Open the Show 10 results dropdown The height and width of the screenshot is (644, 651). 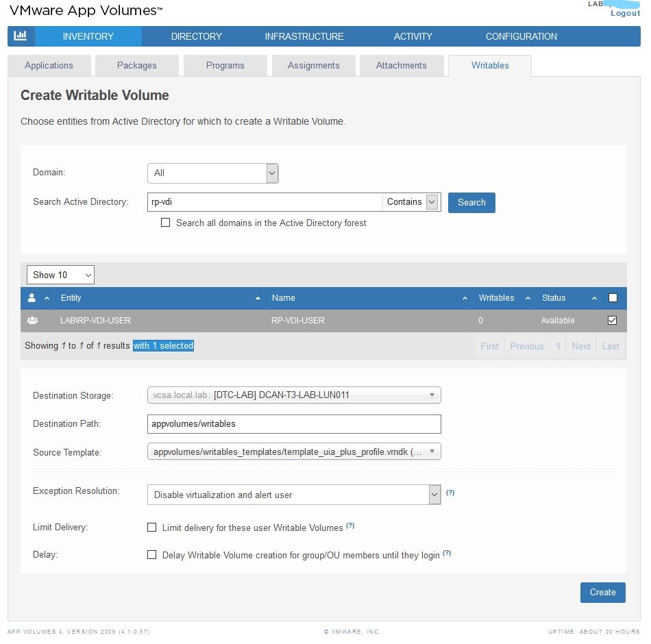click(x=60, y=275)
